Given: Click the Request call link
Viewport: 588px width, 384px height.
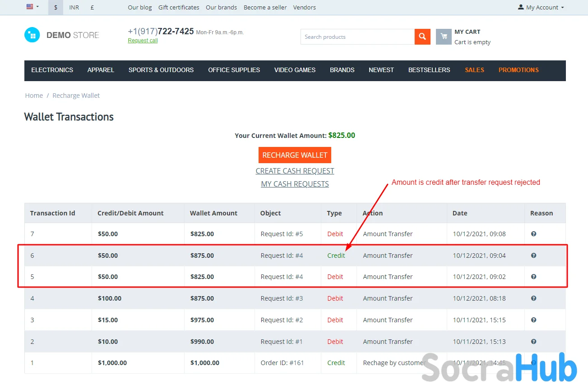Looking at the screenshot, I should point(143,41).
